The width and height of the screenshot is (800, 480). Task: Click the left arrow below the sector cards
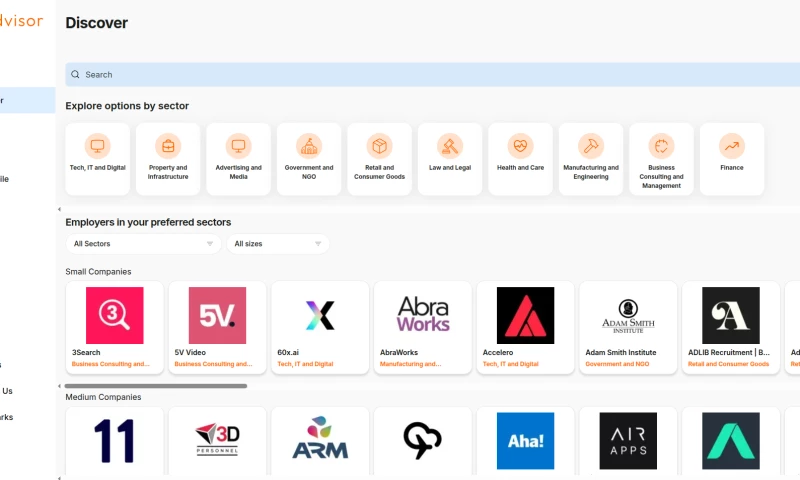(x=59, y=209)
